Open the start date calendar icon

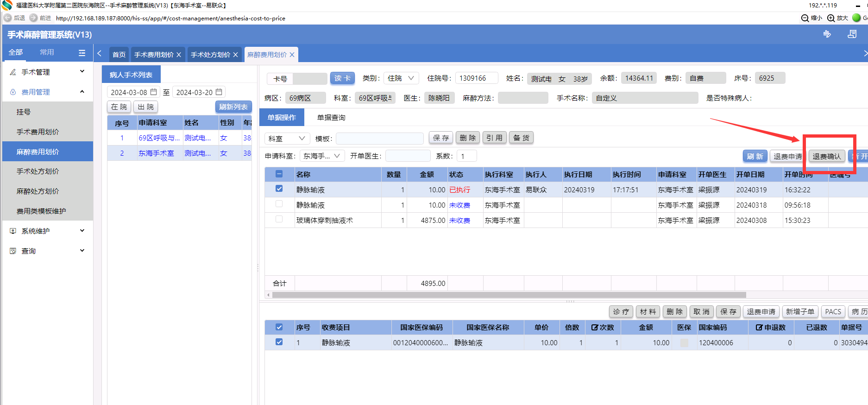click(154, 92)
